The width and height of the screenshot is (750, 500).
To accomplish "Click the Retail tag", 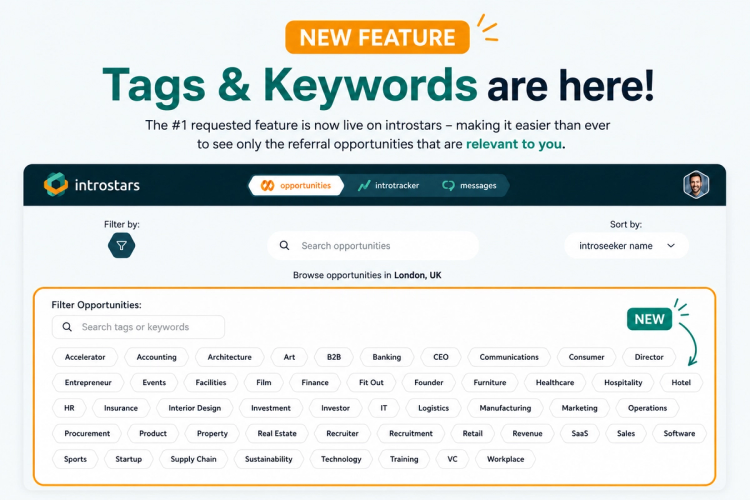I will 473,433.
